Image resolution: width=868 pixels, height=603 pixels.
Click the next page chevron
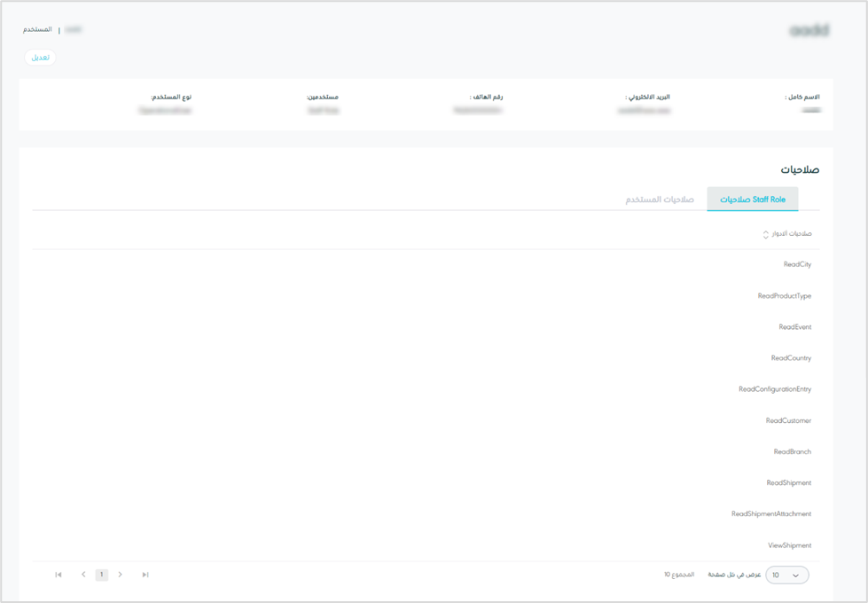tap(121, 575)
